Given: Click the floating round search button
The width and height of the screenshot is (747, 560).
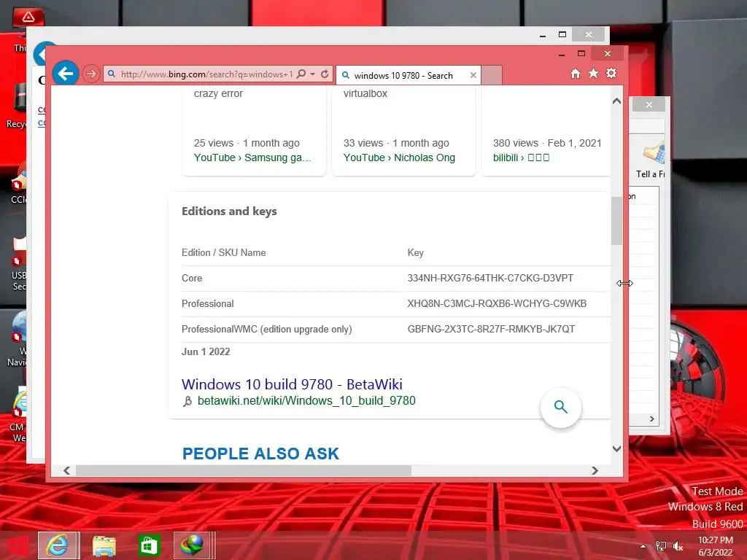Looking at the screenshot, I should pos(561,407).
